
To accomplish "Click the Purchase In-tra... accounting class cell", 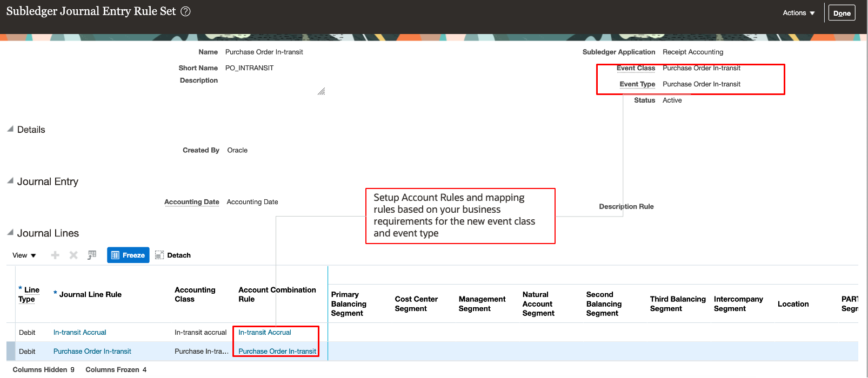I will coord(202,352).
